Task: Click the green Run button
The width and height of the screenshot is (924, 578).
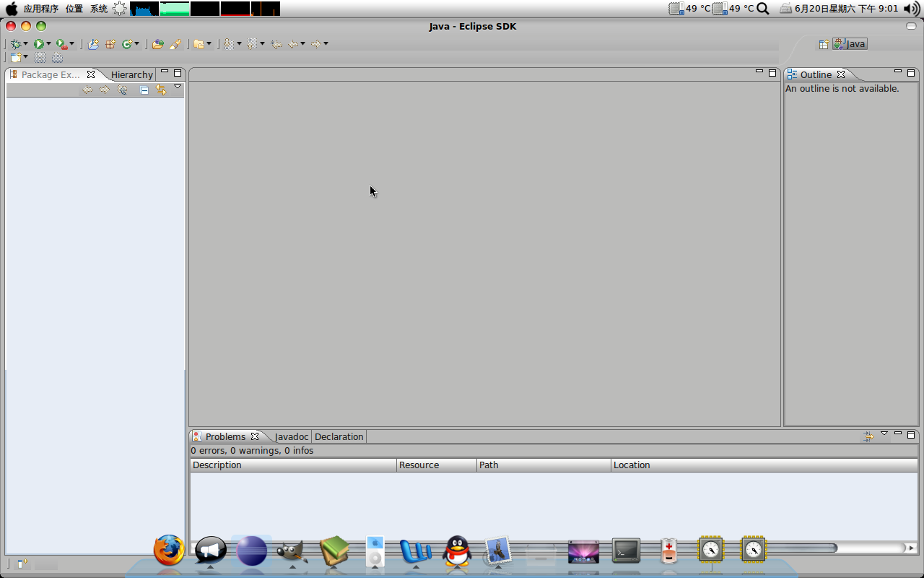Action: pos(39,44)
